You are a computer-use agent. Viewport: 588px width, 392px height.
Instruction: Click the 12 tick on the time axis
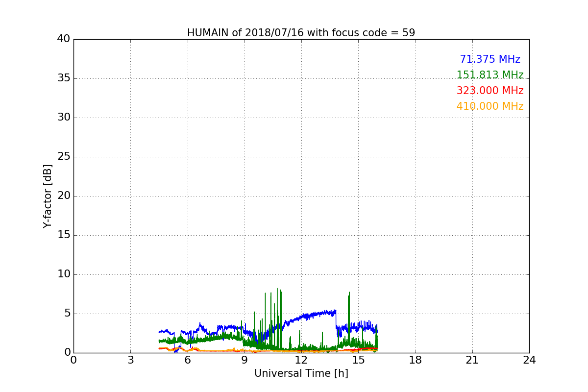301,360
